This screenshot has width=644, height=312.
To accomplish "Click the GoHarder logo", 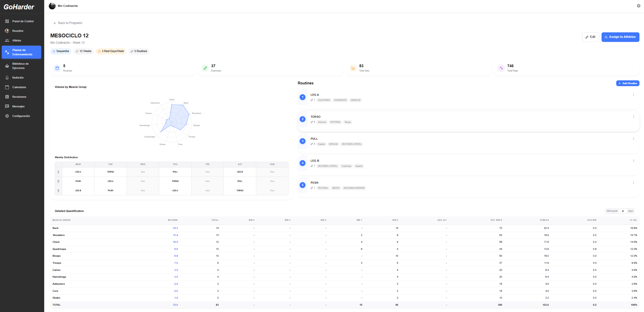I will [19, 7].
